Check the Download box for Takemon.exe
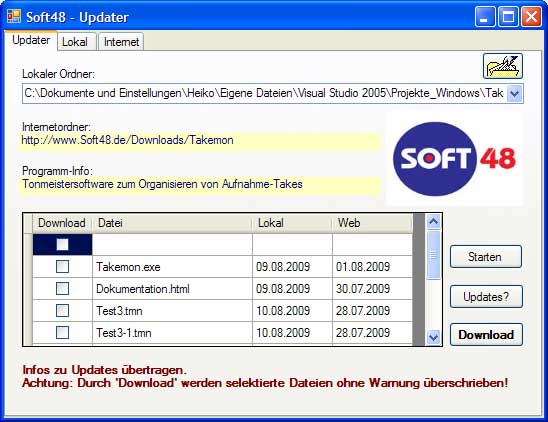 [x=62, y=266]
